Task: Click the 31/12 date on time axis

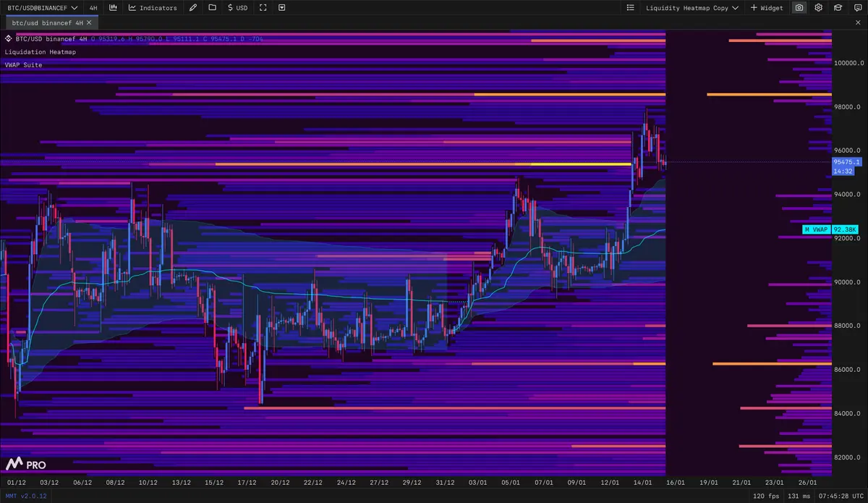Action: pyautogui.click(x=446, y=482)
